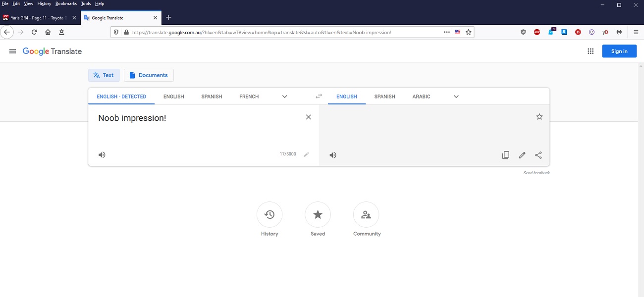Click the Sign in button
The image size is (644, 297).
coord(619,51)
